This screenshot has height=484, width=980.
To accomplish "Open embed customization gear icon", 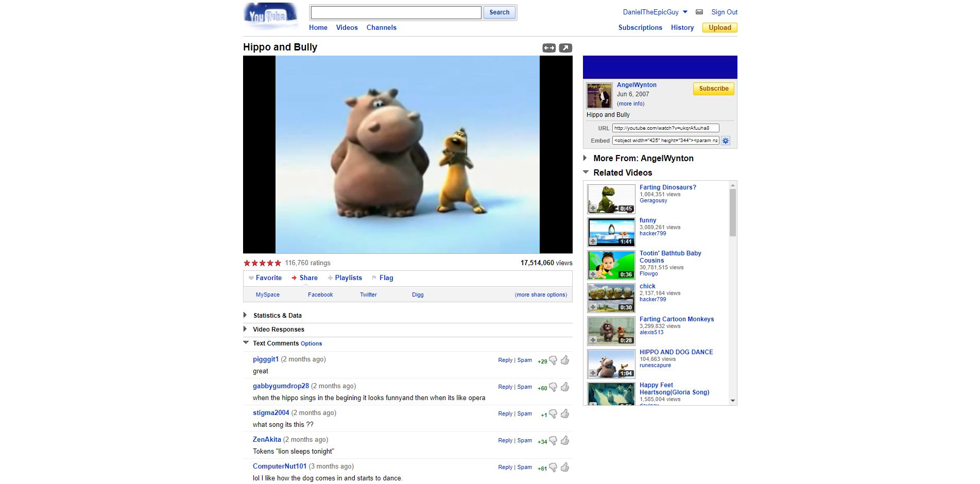I will tap(726, 141).
